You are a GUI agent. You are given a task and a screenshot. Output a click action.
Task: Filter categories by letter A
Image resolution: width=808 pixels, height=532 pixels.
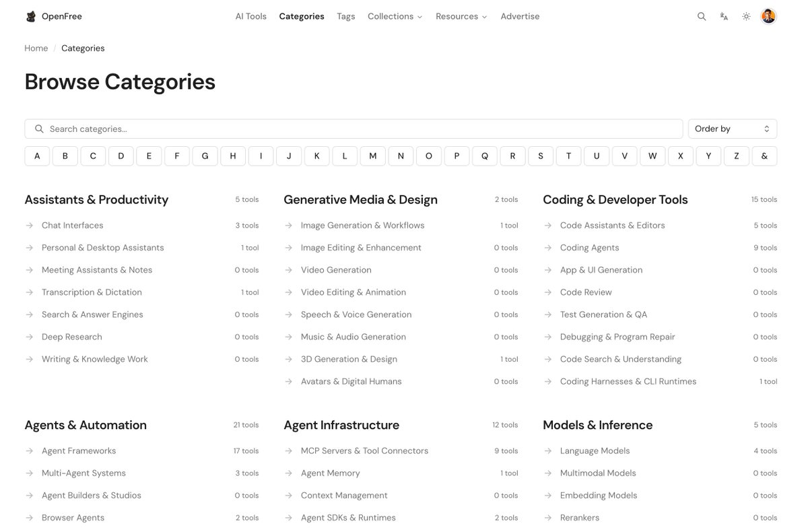[x=37, y=156]
